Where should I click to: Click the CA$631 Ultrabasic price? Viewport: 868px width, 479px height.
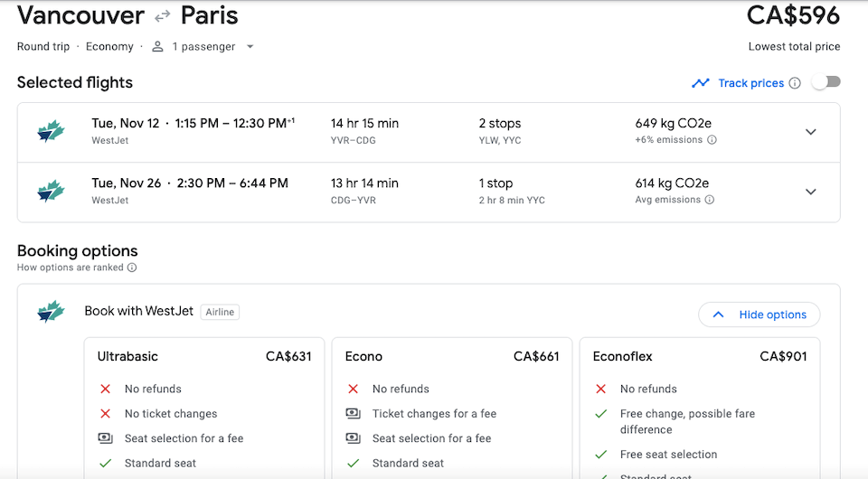click(288, 356)
